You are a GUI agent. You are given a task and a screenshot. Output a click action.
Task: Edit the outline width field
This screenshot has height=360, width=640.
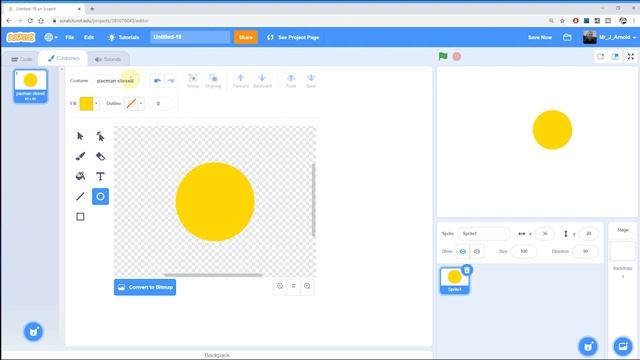click(x=162, y=104)
